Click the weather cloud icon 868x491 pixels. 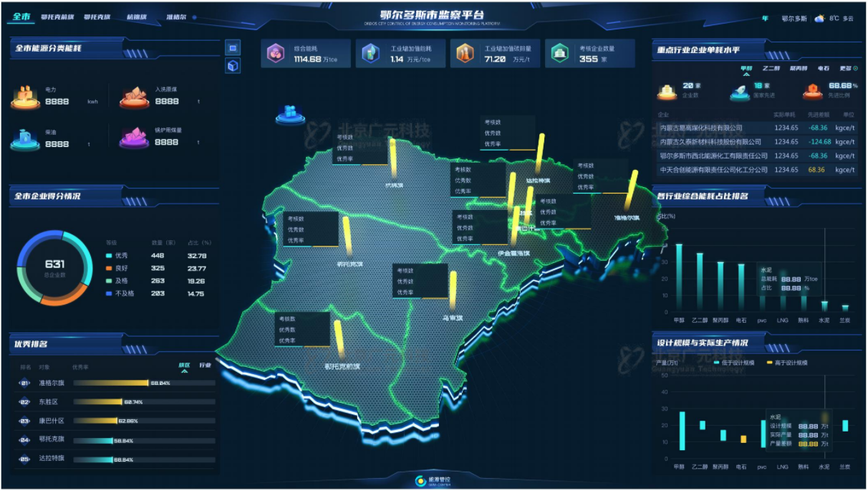[x=819, y=18]
